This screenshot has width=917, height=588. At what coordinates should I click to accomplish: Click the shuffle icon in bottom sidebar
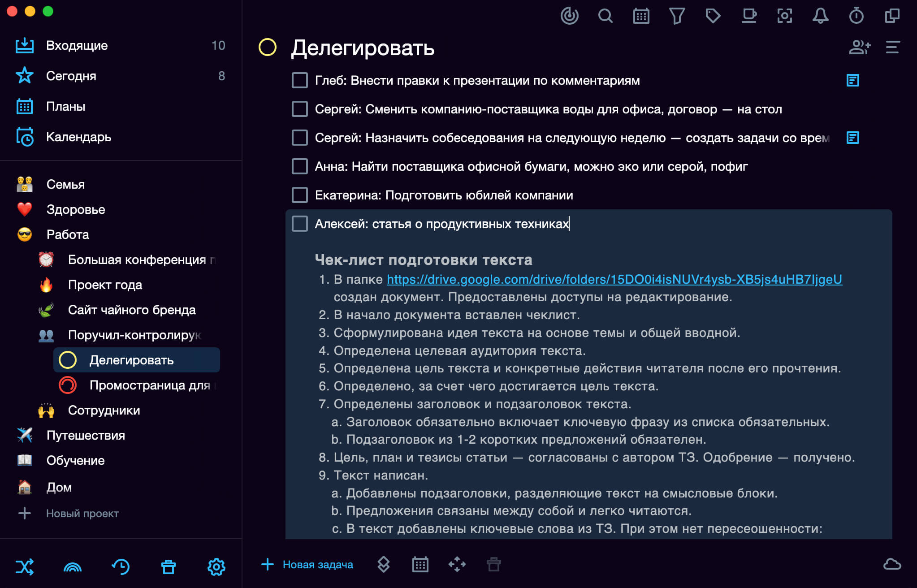(x=25, y=567)
